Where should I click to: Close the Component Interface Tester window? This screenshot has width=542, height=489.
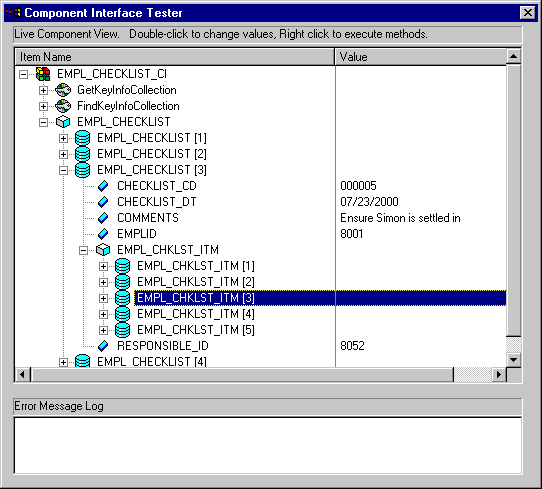(528, 13)
